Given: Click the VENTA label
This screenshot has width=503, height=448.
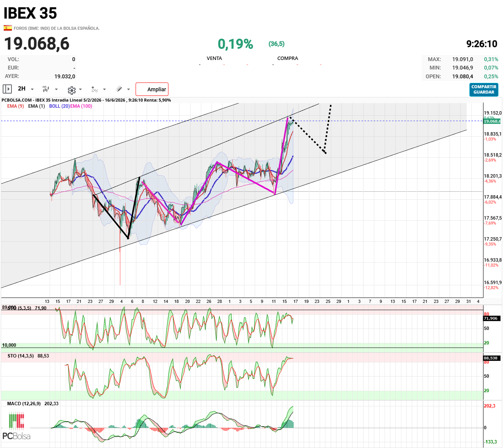Looking at the screenshot, I should tap(214, 58).
